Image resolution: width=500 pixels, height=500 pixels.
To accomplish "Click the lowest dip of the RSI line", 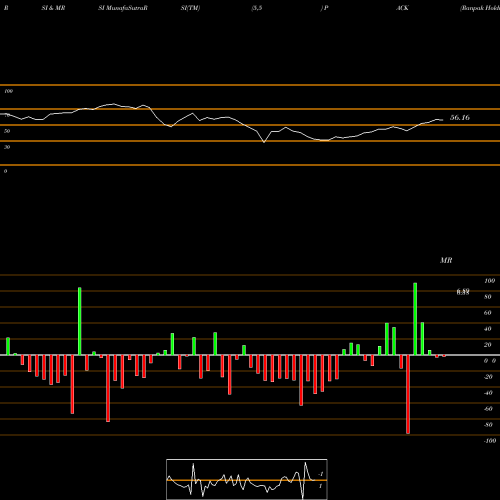I will pyautogui.click(x=264, y=142).
